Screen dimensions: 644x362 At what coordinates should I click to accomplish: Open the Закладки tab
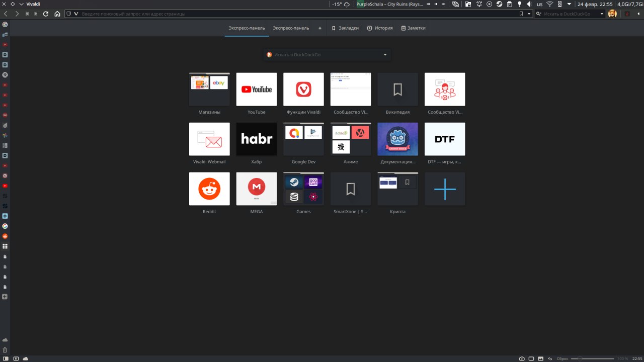point(345,28)
